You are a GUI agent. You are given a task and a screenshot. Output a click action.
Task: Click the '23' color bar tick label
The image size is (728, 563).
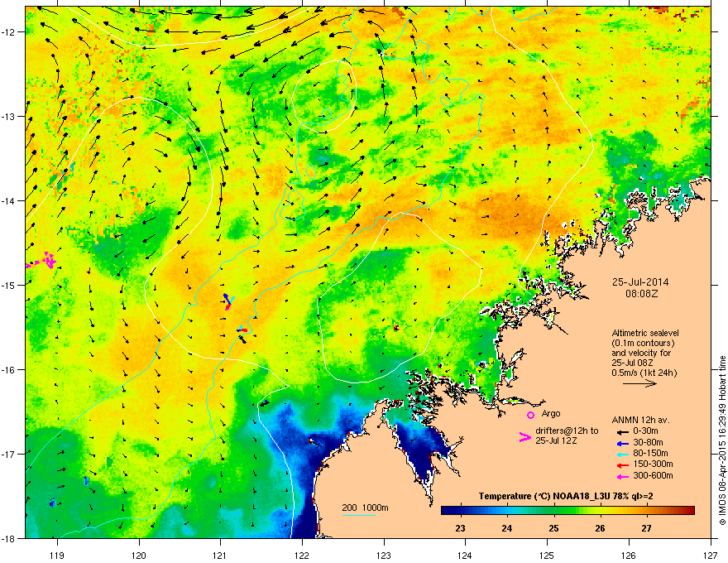pyautogui.click(x=460, y=528)
